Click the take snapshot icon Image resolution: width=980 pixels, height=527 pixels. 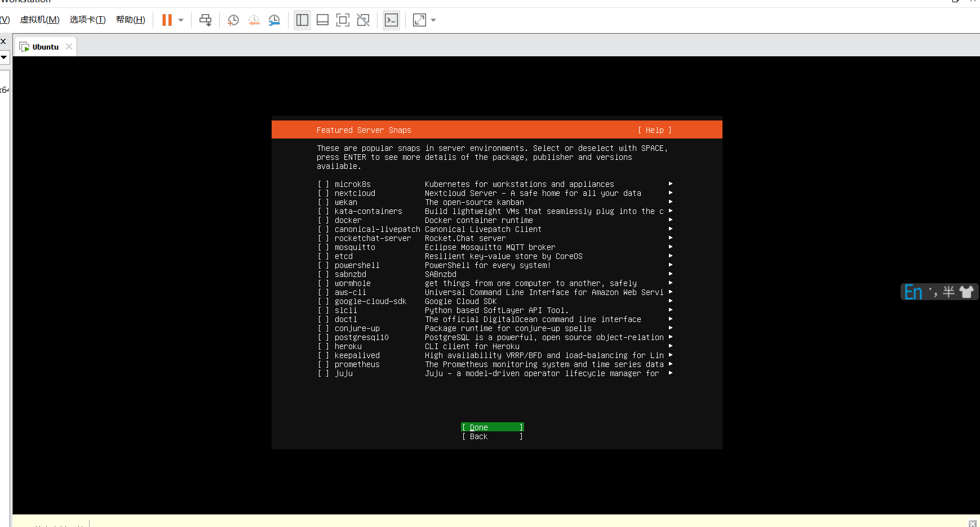click(x=233, y=20)
